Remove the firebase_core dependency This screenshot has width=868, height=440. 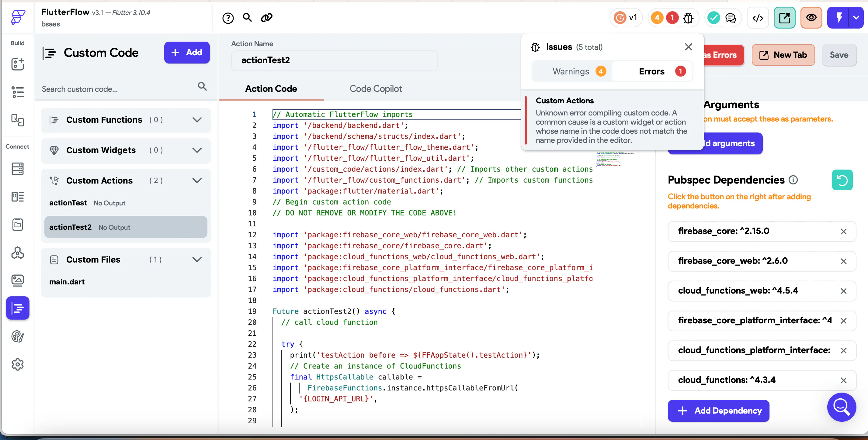click(843, 232)
